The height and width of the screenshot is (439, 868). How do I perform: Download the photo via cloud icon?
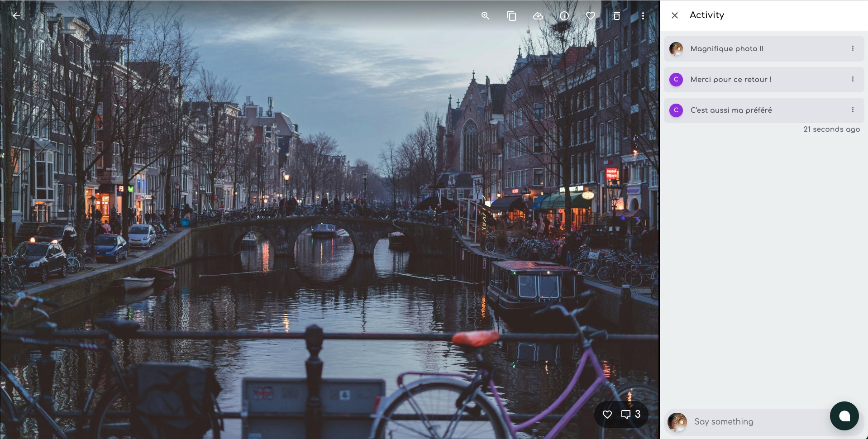(538, 16)
